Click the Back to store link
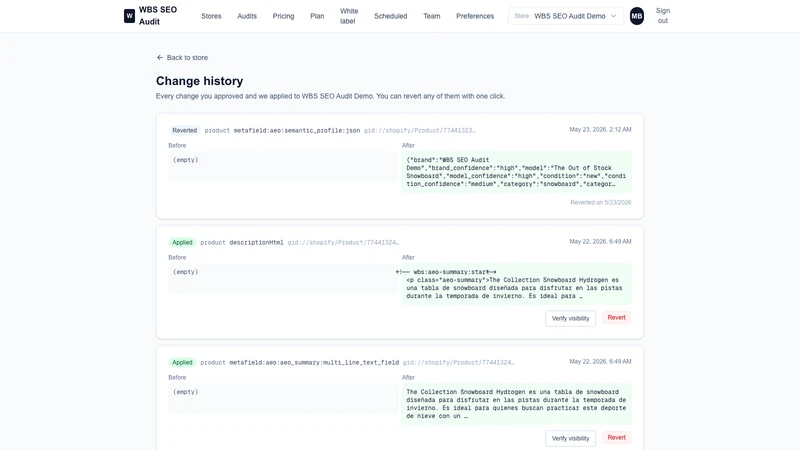The image size is (800, 450). (182, 58)
